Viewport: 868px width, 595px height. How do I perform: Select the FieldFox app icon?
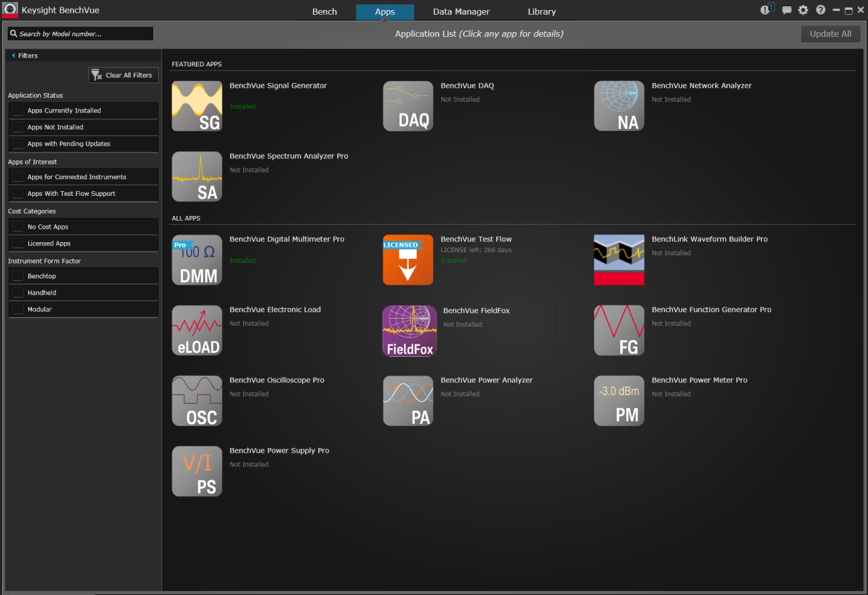[x=410, y=331]
